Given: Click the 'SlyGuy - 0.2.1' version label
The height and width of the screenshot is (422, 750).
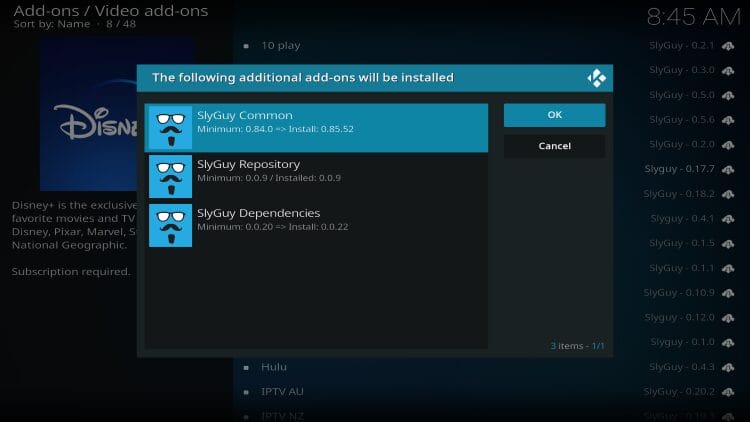Looking at the screenshot, I should (x=681, y=45).
